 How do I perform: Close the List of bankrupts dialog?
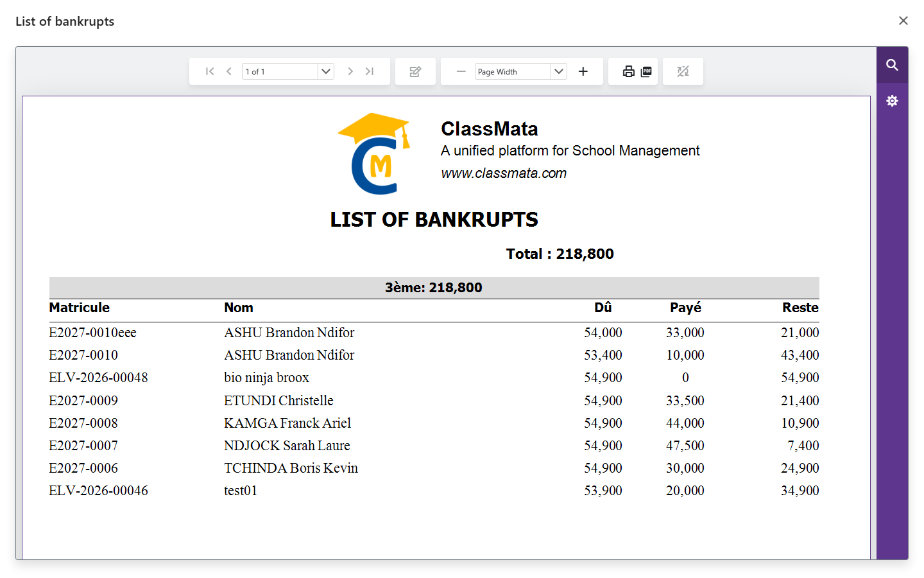903,21
